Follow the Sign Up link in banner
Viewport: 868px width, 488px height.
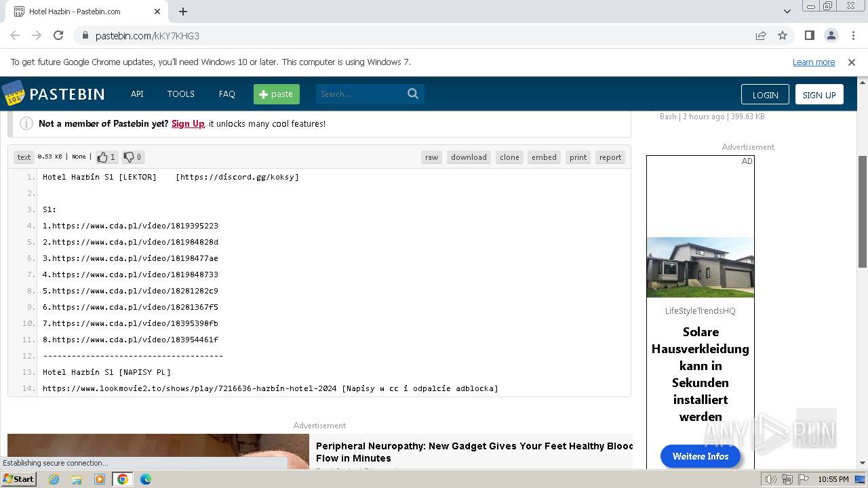pyautogui.click(x=188, y=124)
